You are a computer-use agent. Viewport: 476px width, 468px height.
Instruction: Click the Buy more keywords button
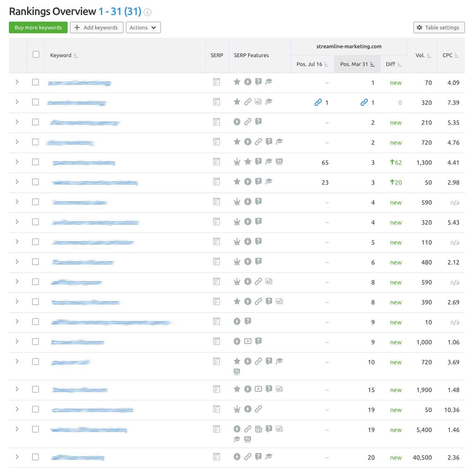click(38, 27)
